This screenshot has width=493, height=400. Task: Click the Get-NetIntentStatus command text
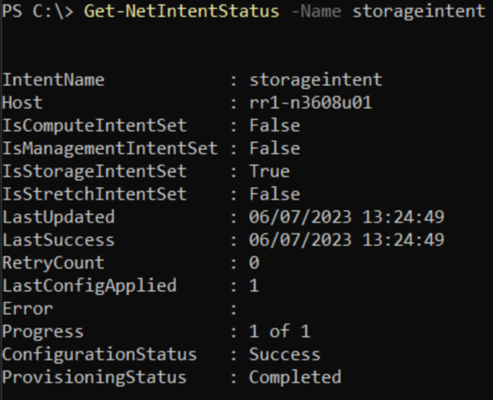coord(182,11)
